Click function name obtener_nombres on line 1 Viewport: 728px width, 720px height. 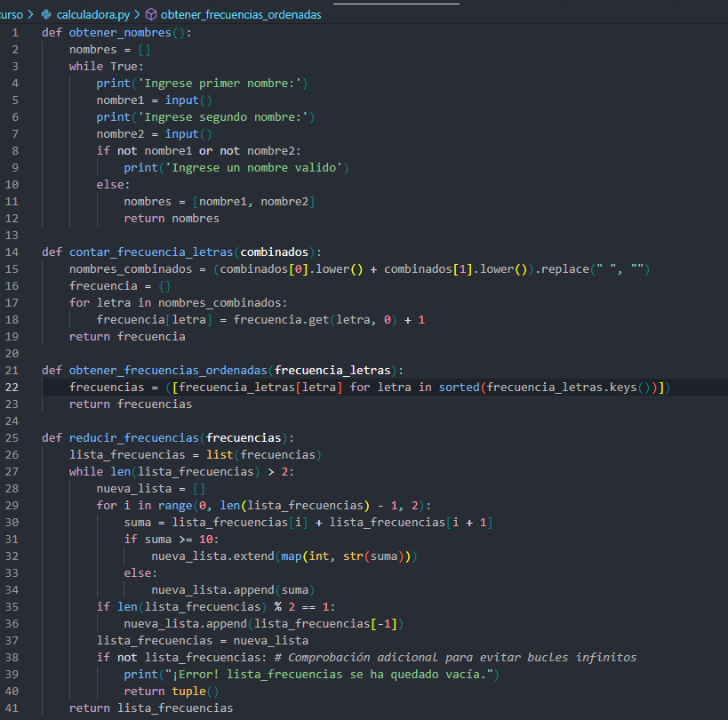120,33
